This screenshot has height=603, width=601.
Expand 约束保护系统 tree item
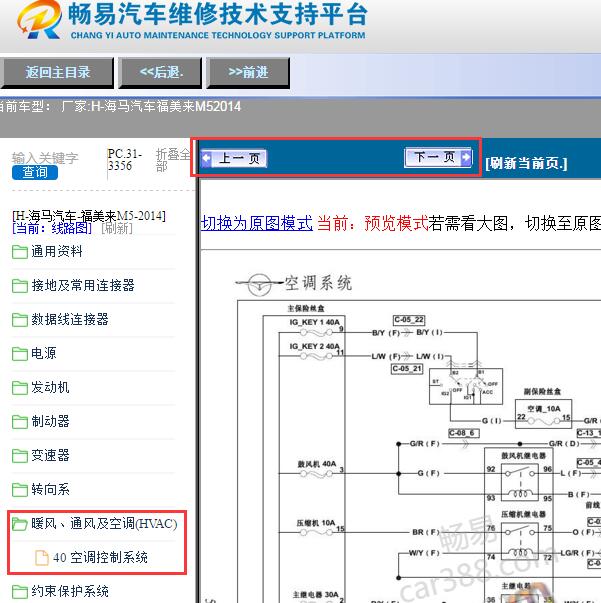point(70,591)
